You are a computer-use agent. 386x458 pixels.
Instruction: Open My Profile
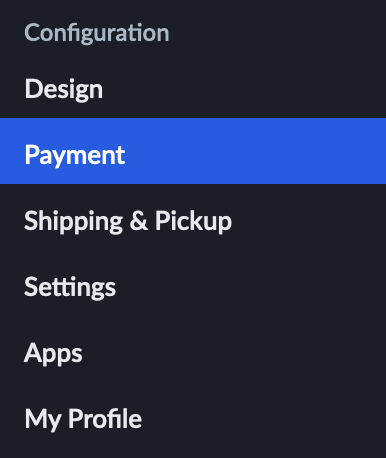193,418
